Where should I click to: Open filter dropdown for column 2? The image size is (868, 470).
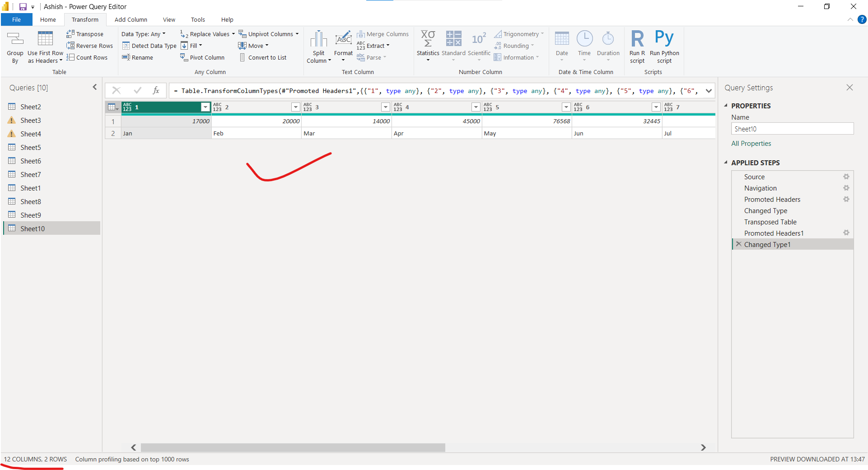295,107
